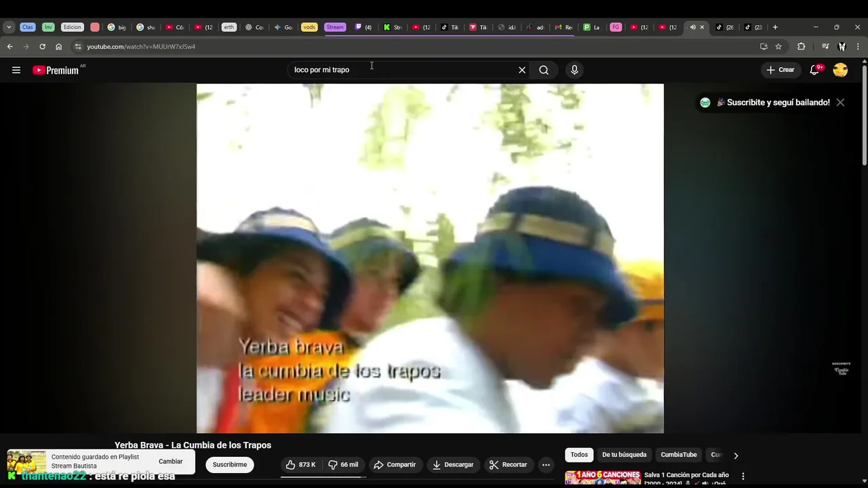Switch to the Google tab labeled big
868x488 pixels.
tap(117, 27)
